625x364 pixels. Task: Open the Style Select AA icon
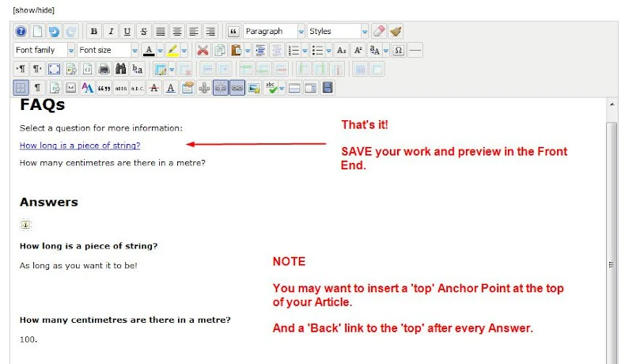[x=87, y=88]
